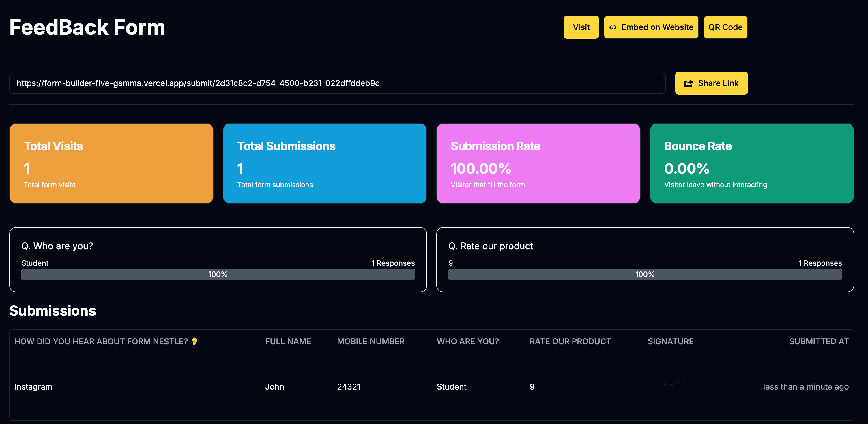Click the rating 9 100% progress bar
Image resolution: width=868 pixels, height=424 pixels.
(x=645, y=274)
